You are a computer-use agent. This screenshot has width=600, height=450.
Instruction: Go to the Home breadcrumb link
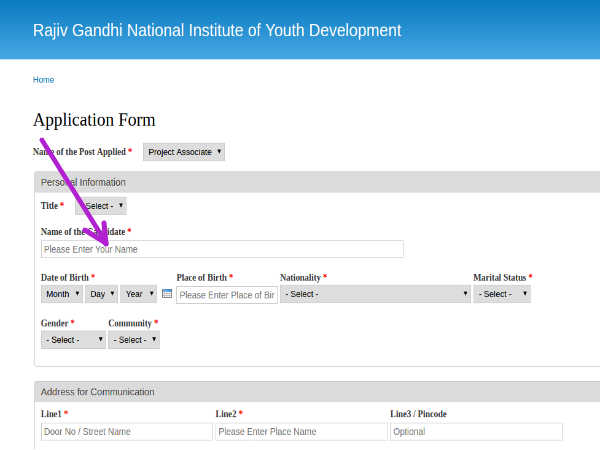point(43,80)
